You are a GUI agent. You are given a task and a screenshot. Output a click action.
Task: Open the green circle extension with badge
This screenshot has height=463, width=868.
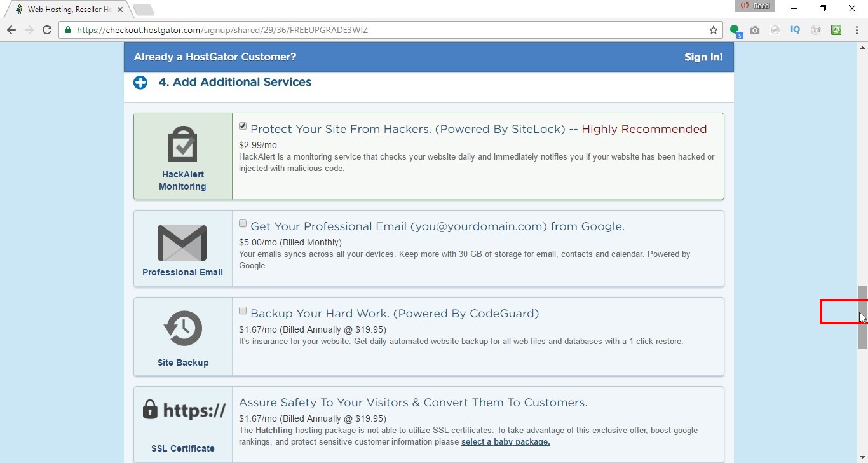pos(736,31)
